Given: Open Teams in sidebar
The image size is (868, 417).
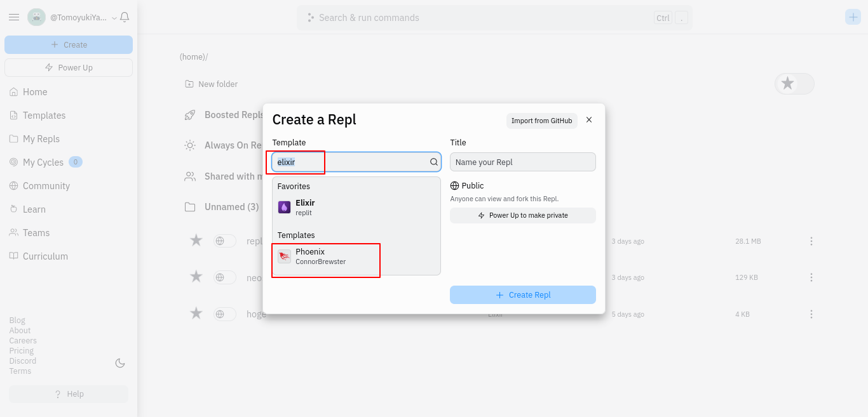Looking at the screenshot, I should pos(29,233).
